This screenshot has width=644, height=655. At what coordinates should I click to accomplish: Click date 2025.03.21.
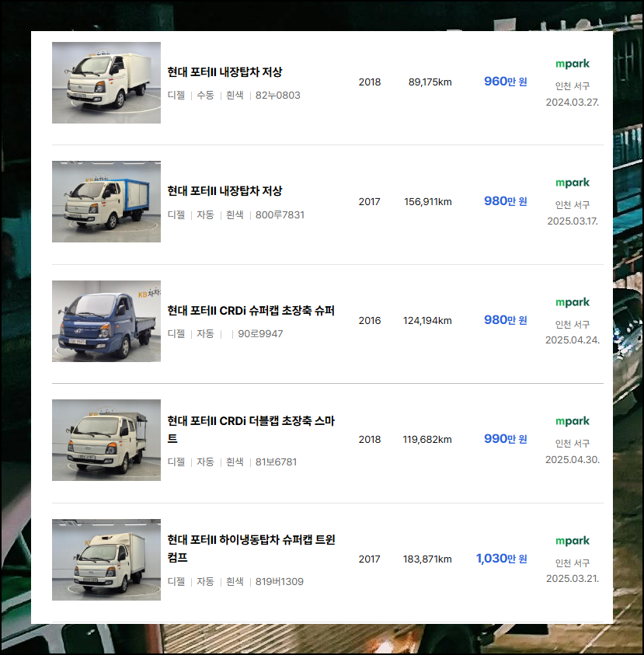point(573,579)
